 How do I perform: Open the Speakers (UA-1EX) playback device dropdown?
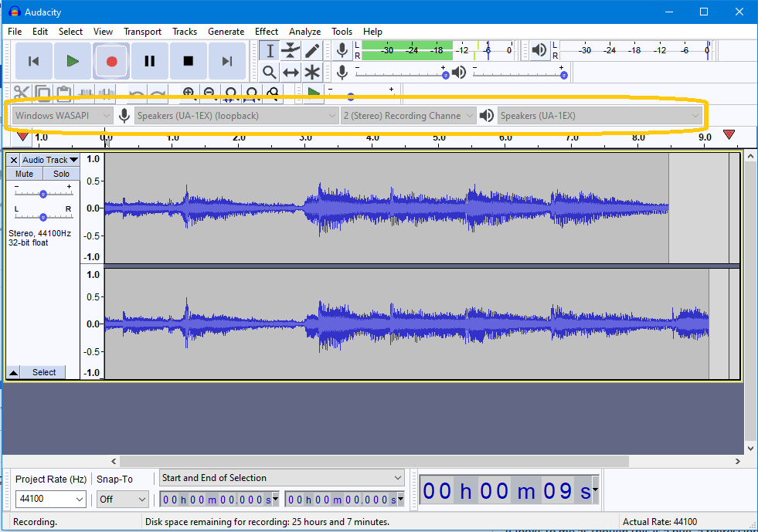600,116
